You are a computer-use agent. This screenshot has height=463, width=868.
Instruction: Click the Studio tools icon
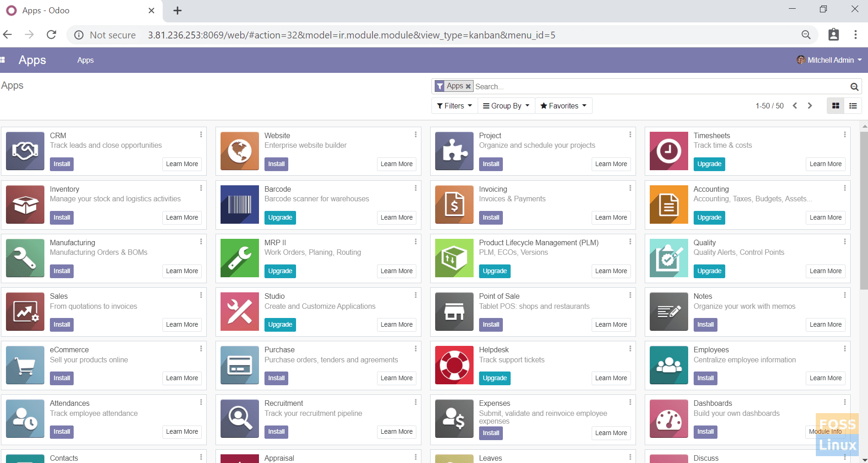coord(240,312)
